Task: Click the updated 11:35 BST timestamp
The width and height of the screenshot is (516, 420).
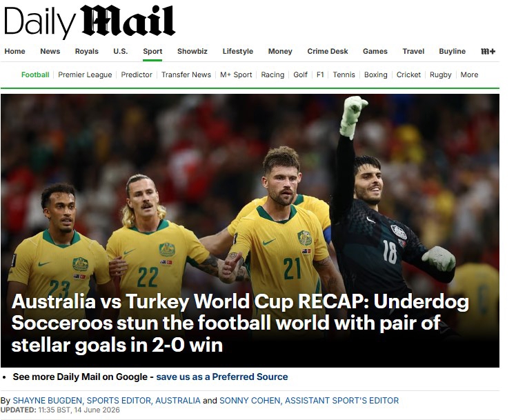Action: point(60,410)
